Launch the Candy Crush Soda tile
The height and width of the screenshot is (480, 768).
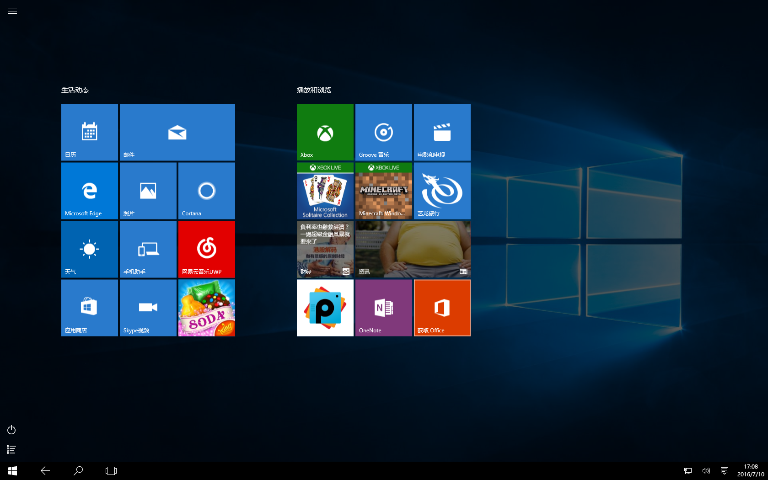coord(207,308)
